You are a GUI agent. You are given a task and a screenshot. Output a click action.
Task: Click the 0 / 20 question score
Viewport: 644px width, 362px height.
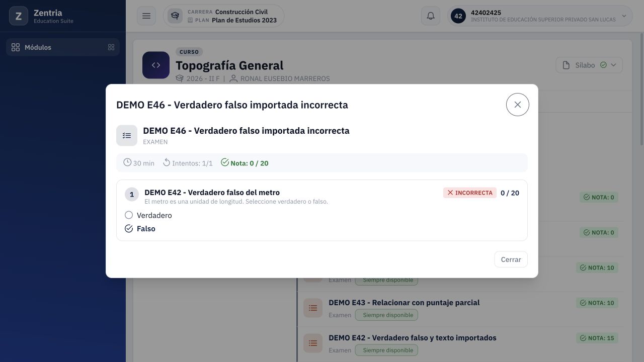tap(510, 193)
